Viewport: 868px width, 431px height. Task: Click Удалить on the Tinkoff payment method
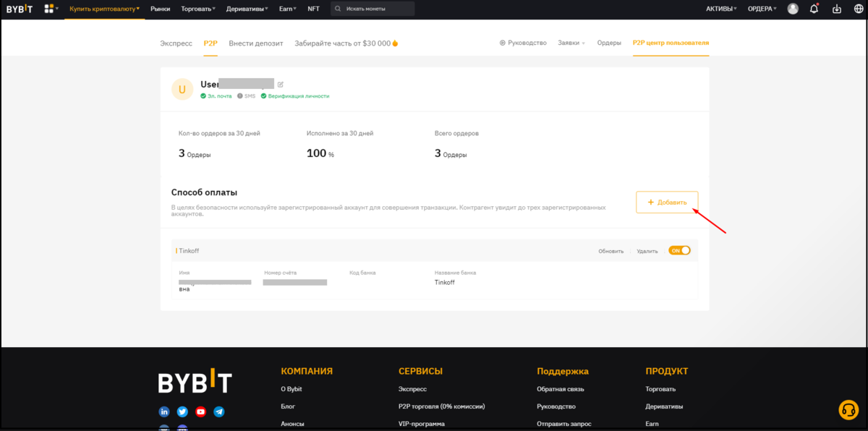(x=647, y=250)
